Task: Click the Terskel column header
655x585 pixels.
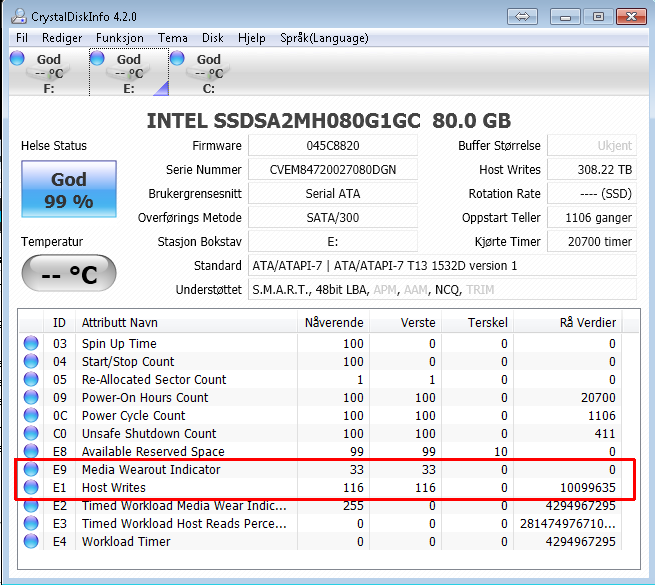Action: 477,322
